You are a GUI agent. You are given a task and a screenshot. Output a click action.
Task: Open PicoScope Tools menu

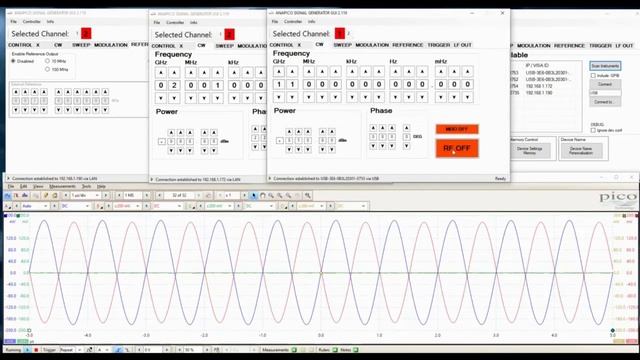tap(86, 186)
